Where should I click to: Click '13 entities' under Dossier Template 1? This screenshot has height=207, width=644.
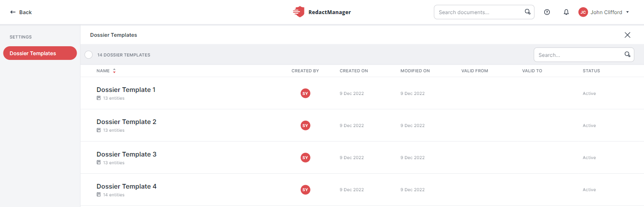(114, 98)
